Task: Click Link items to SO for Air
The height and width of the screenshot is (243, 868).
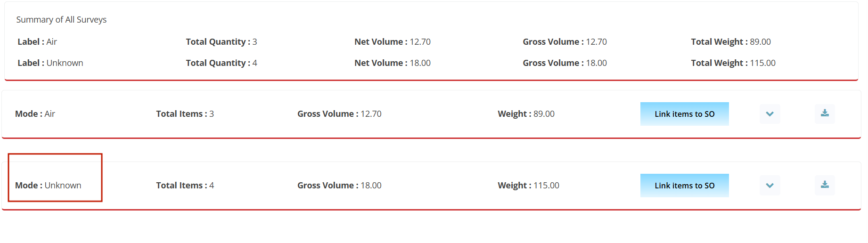Action: (x=684, y=114)
